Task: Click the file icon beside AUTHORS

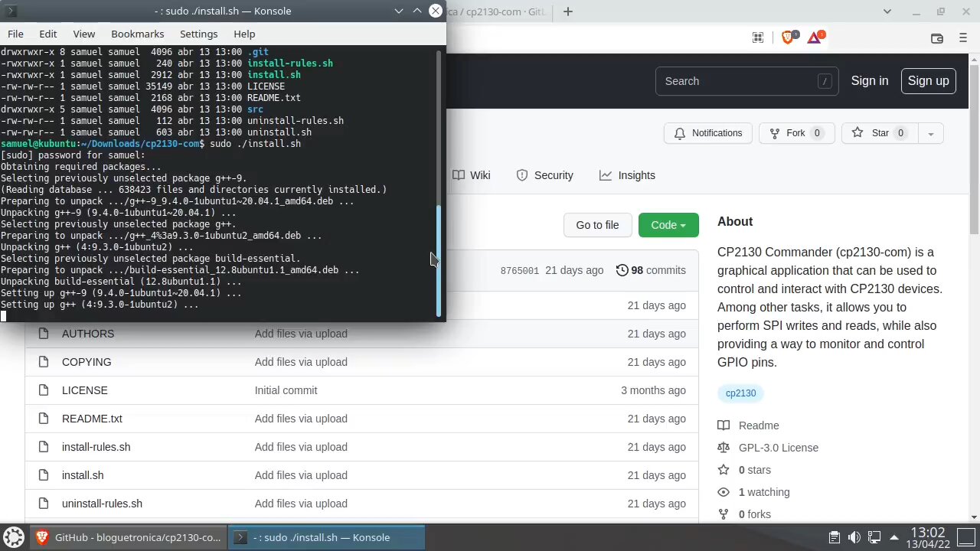Action: point(43,334)
